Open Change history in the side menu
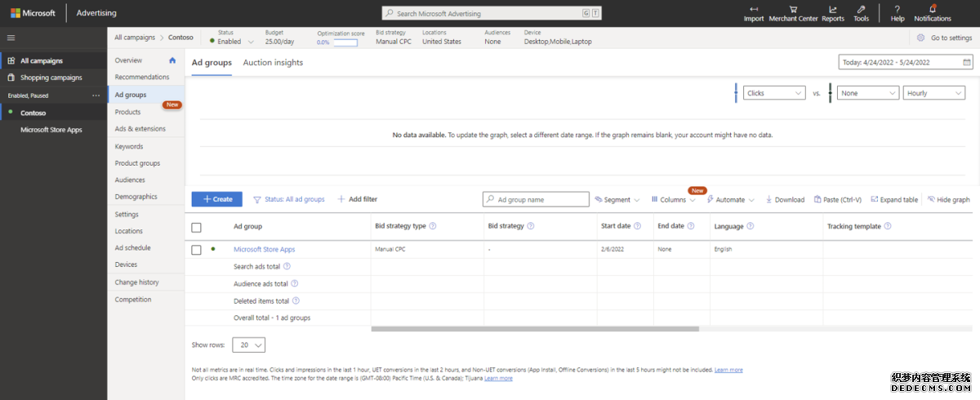Viewport: 980px width, 400px height. pyautogui.click(x=137, y=282)
